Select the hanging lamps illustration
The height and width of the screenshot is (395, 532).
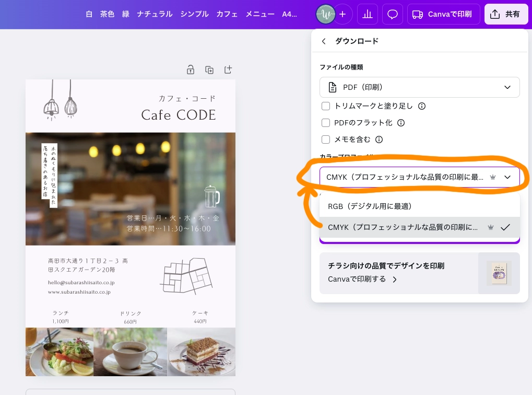61,100
